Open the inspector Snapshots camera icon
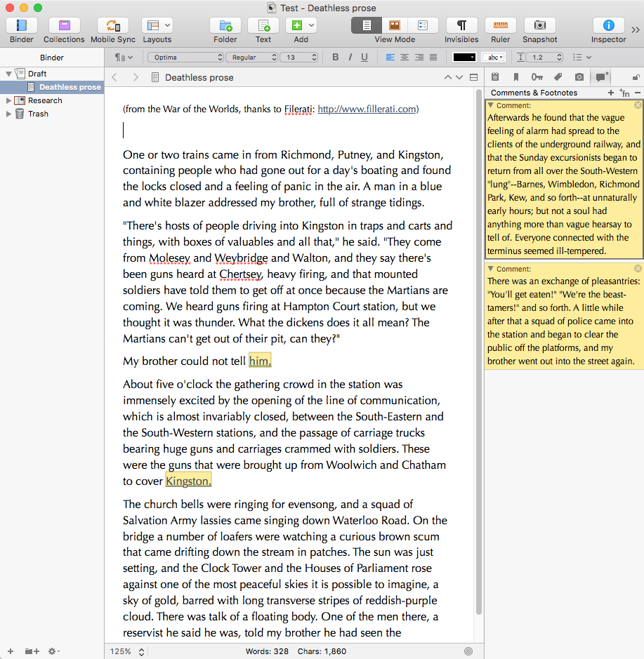This screenshot has height=659, width=644. click(x=579, y=77)
